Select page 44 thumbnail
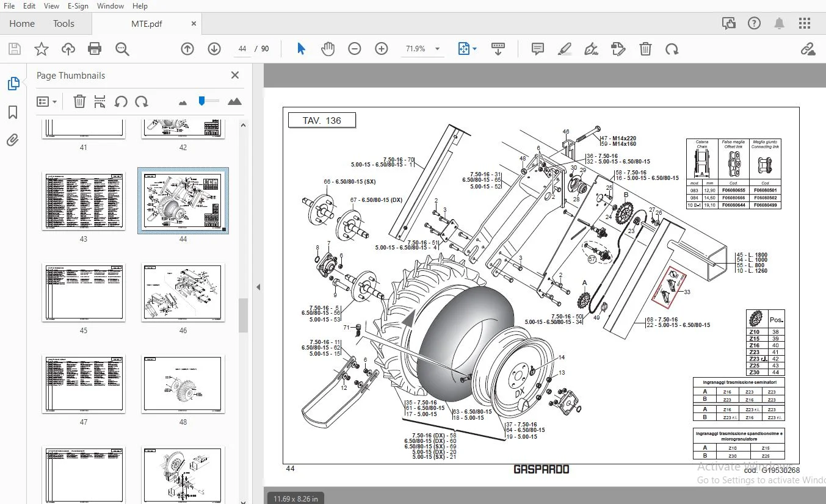Image resolution: width=826 pixels, height=504 pixels. click(183, 201)
